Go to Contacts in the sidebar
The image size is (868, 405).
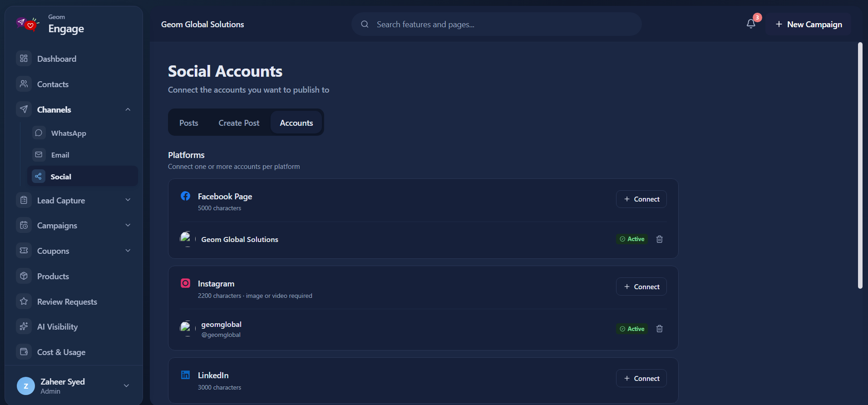tap(74, 84)
